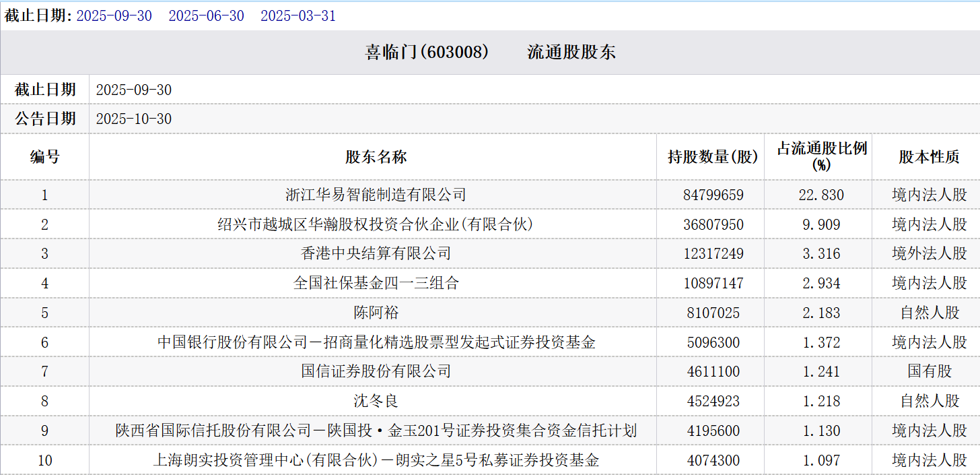Click the 公告日期 value 2025-10-30
The width and height of the screenshot is (980, 475).
click(x=134, y=119)
